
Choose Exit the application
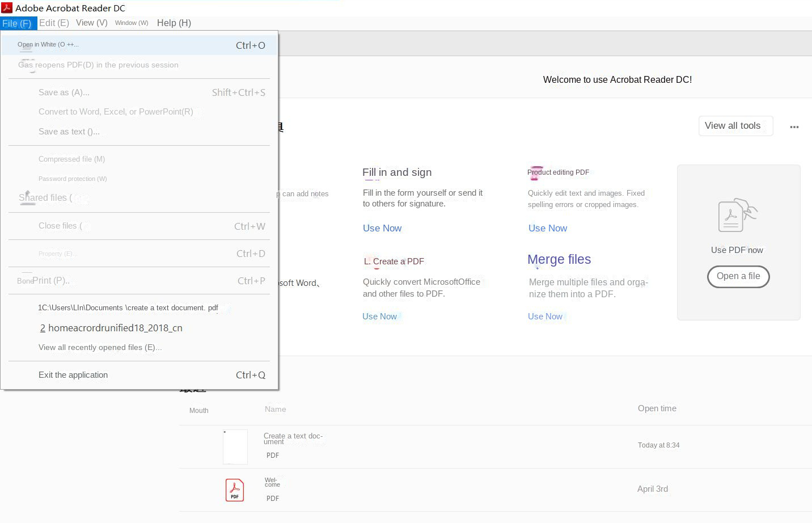[x=139, y=375]
